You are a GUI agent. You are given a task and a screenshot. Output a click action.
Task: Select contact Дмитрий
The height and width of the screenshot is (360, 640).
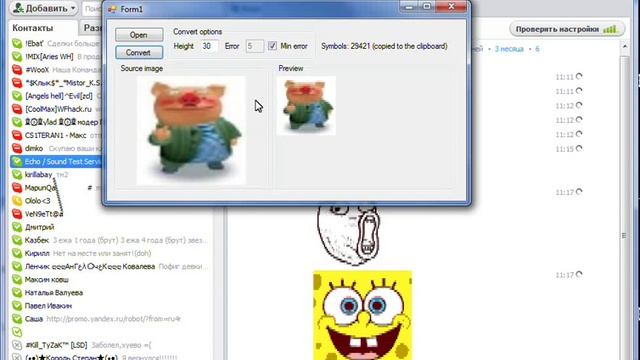39,227
